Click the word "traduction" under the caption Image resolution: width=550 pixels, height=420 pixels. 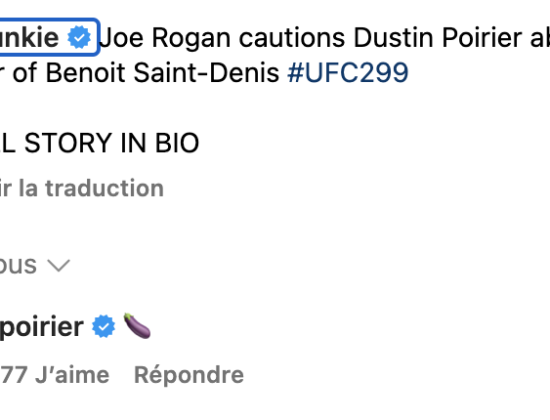[105, 188]
